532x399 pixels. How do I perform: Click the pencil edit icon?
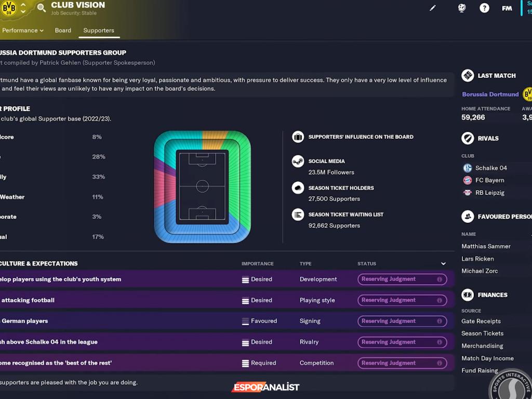[433, 8]
